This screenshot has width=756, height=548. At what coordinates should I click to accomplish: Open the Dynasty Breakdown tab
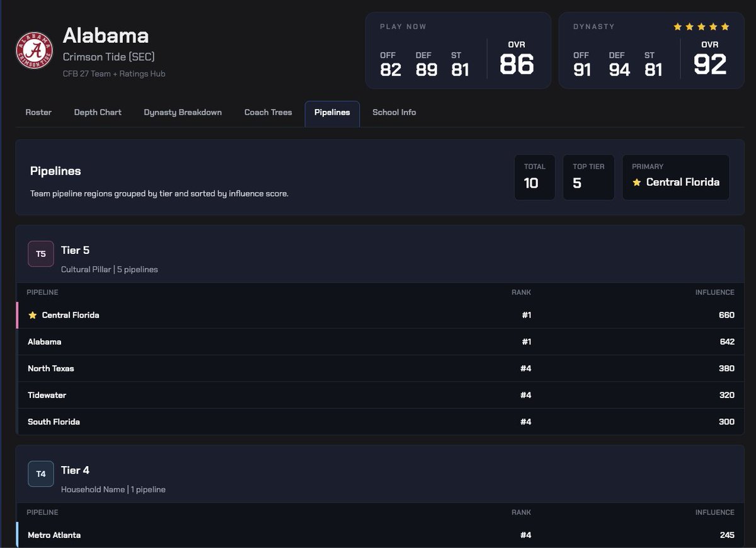coord(183,112)
